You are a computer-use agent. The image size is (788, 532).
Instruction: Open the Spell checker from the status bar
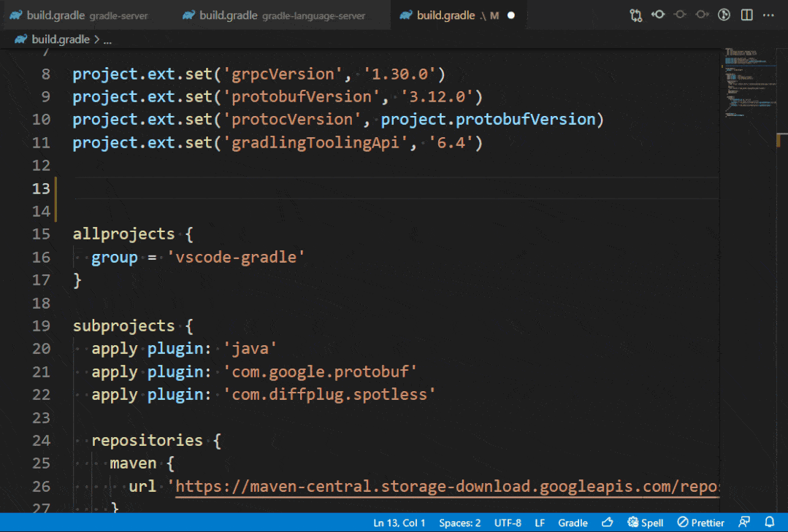pyautogui.click(x=645, y=522)
